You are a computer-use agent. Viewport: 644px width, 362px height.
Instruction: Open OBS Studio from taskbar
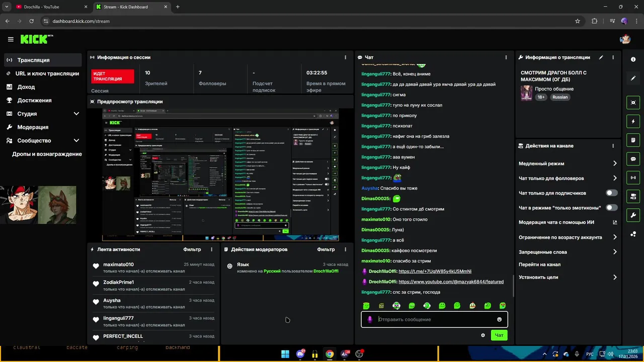[359, 354]
